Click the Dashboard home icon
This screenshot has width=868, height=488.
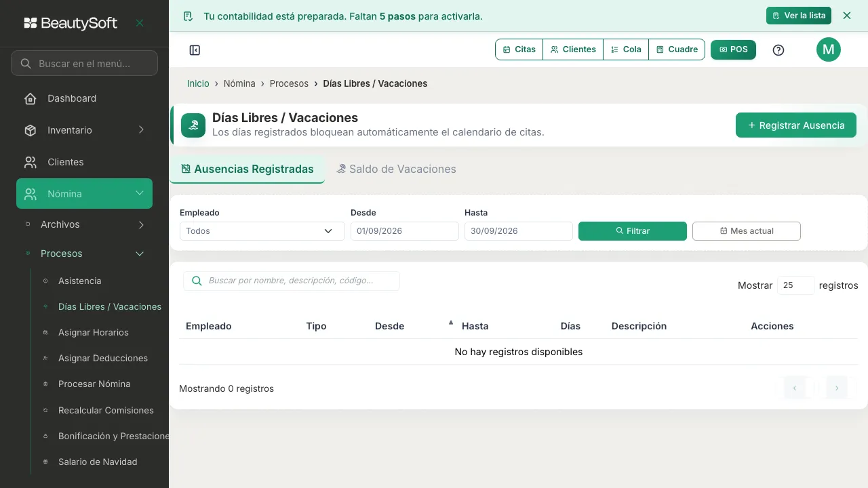[31, 99]
